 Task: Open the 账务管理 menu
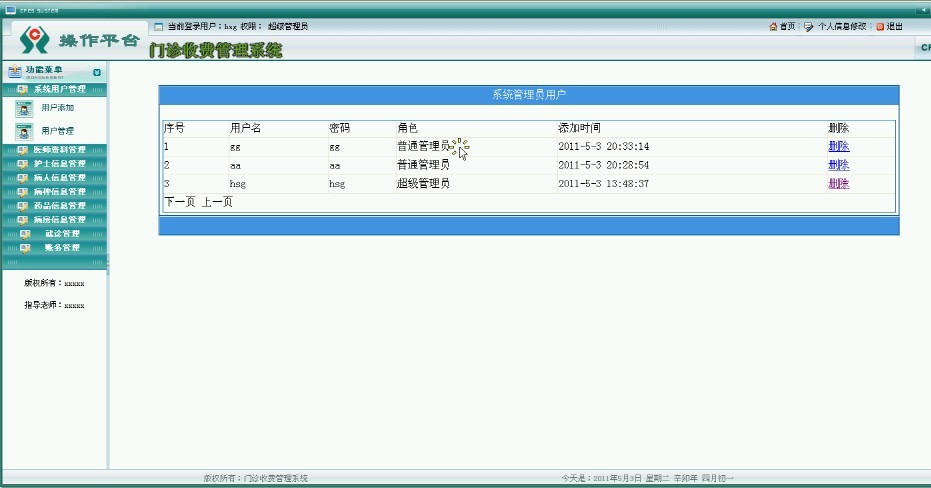pyautogui.click(x=58, y=248)
